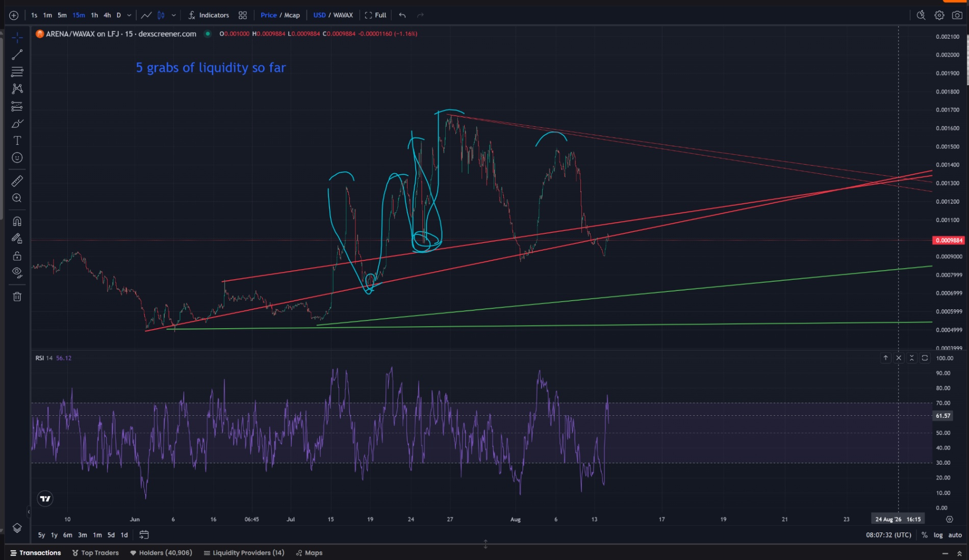Open the emoji and icons tool
The height and width of the screenshot is (560, 969).
pyautogui.click(x=17, y=158)
